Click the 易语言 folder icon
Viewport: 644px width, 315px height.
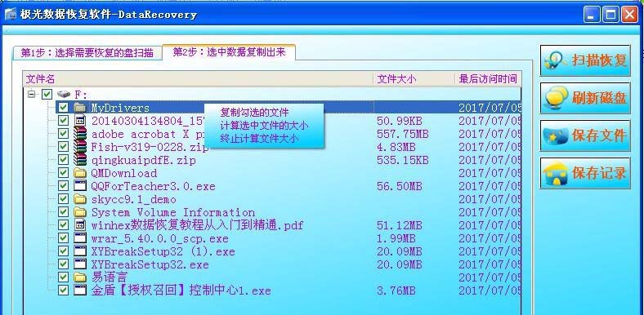[x=79, y=277]
